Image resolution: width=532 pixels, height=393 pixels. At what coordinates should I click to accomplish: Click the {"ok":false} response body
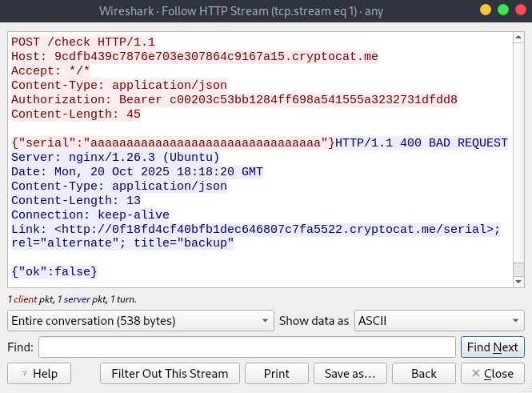(54, 272)
